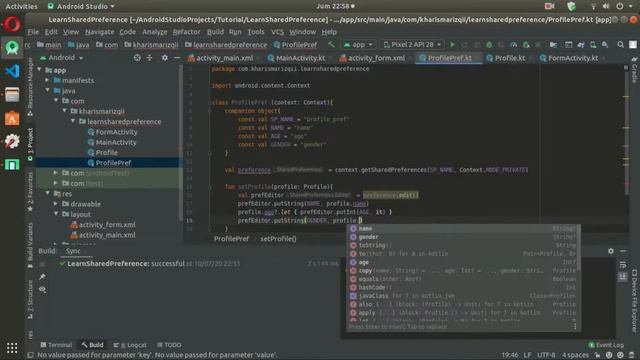Click the eye filter icon in Build panel
This screenshot has height=360, width=640.
pos(42,289)
